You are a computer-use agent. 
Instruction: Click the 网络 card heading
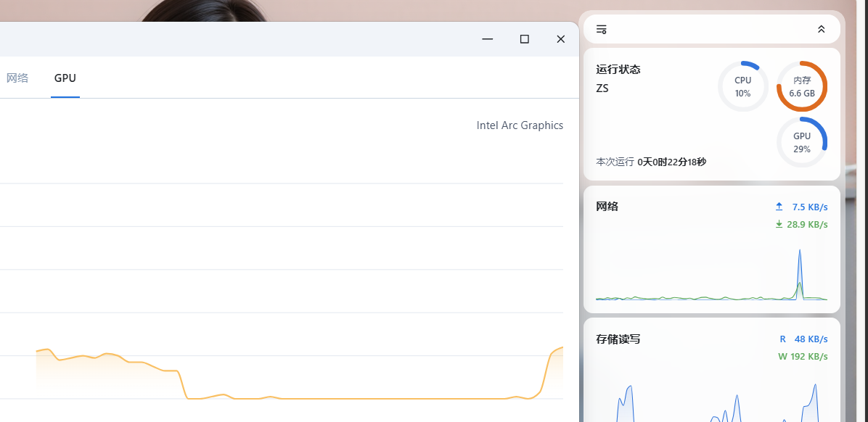click(607, 207)
